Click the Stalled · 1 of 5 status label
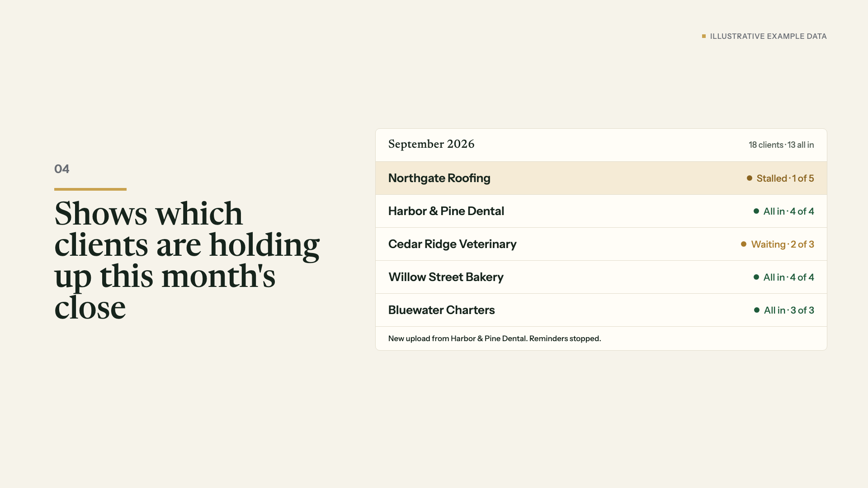Screen dimensions: 868x488 785,178
